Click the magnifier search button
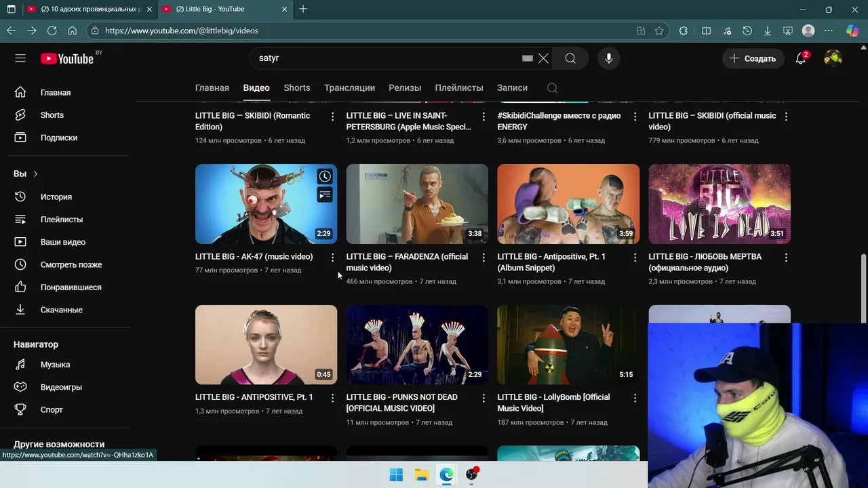Viewport: 868px width, 488px height. (570, 58)
